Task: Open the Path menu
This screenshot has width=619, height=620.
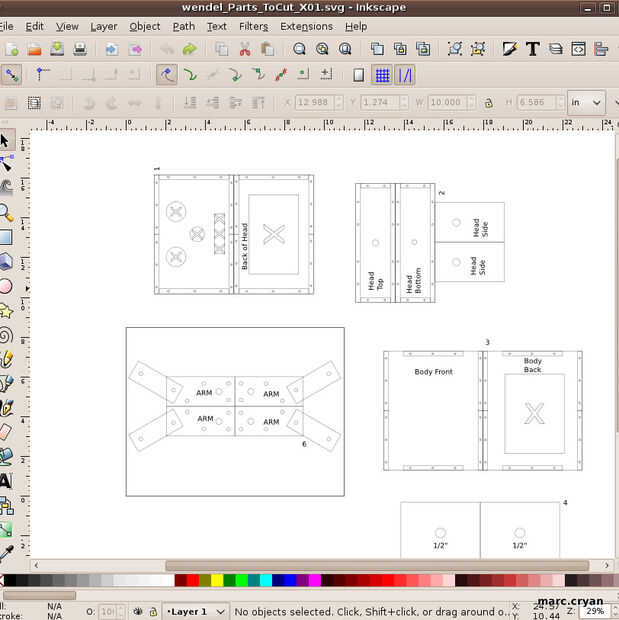Action: tap(183, 26)
